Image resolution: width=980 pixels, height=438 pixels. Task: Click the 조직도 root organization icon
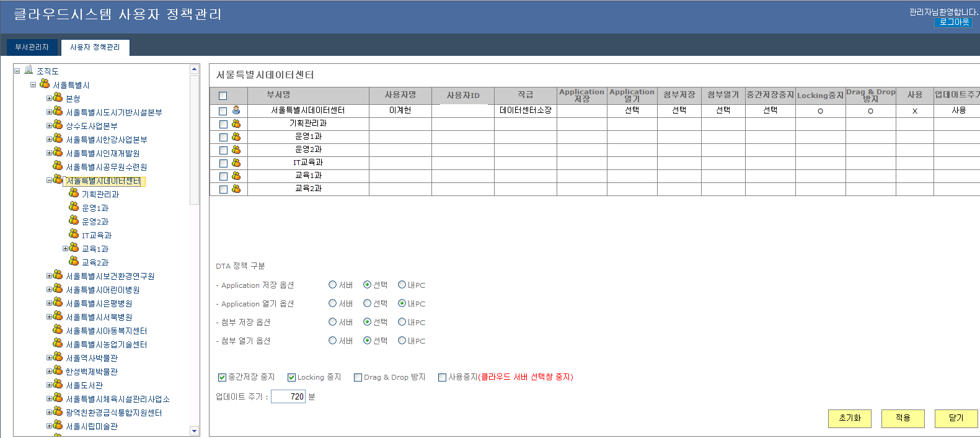pos(29,70)
